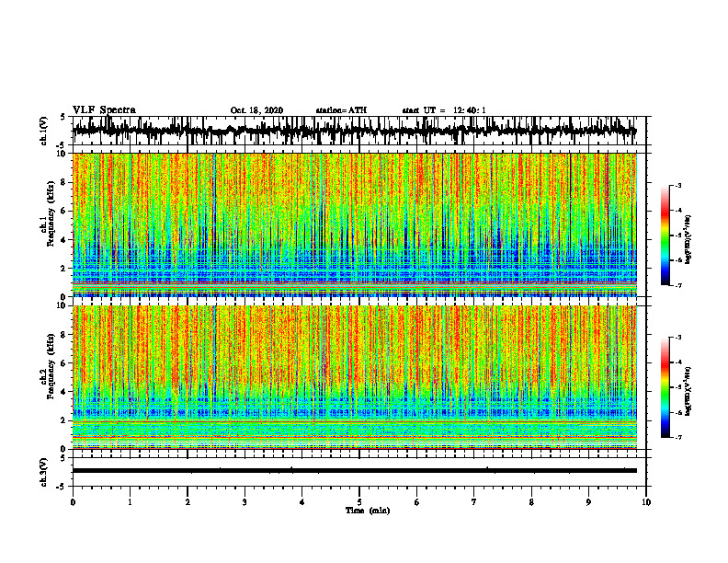This screenshot has width=728, height=563.
Task: Click the ch.1 colour scale bar
Action: [x=665, y=236]
